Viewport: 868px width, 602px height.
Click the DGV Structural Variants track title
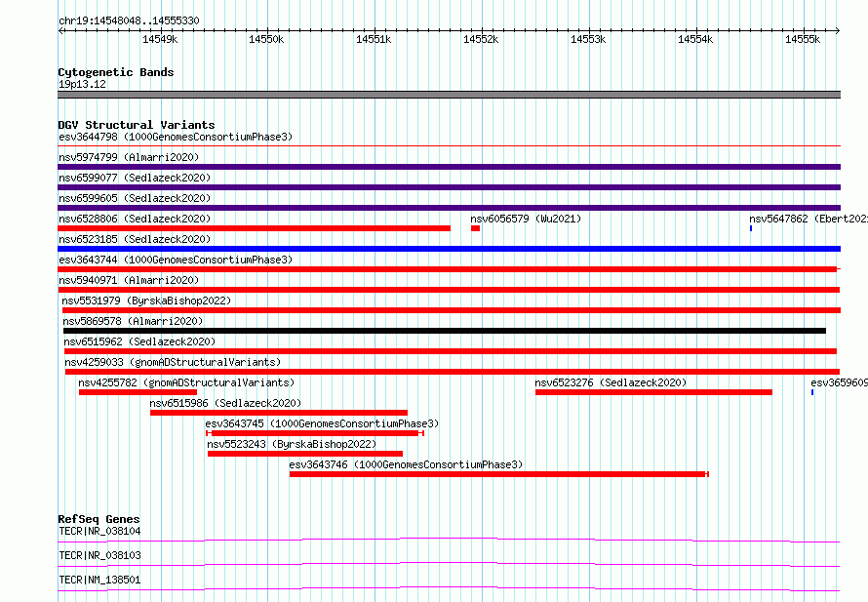coord(137,125)
